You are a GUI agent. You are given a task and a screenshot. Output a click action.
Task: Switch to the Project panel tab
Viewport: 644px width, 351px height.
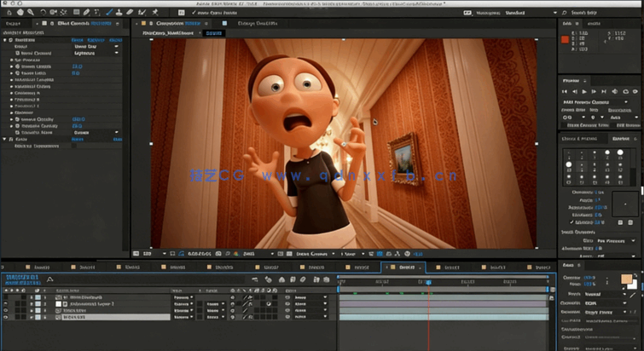coord(14,25)
